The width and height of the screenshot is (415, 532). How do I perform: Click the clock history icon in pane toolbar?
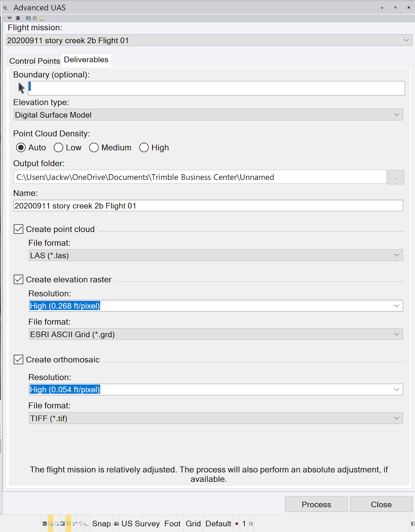coord(35,18)
